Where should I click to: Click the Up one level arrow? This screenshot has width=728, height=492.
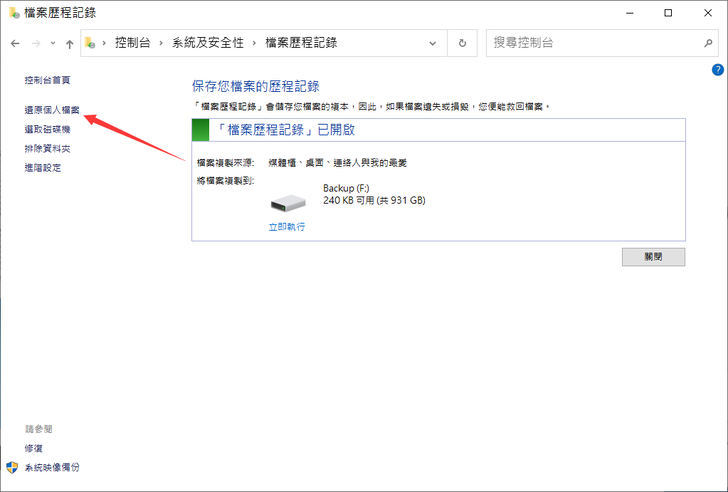point(69,44)
